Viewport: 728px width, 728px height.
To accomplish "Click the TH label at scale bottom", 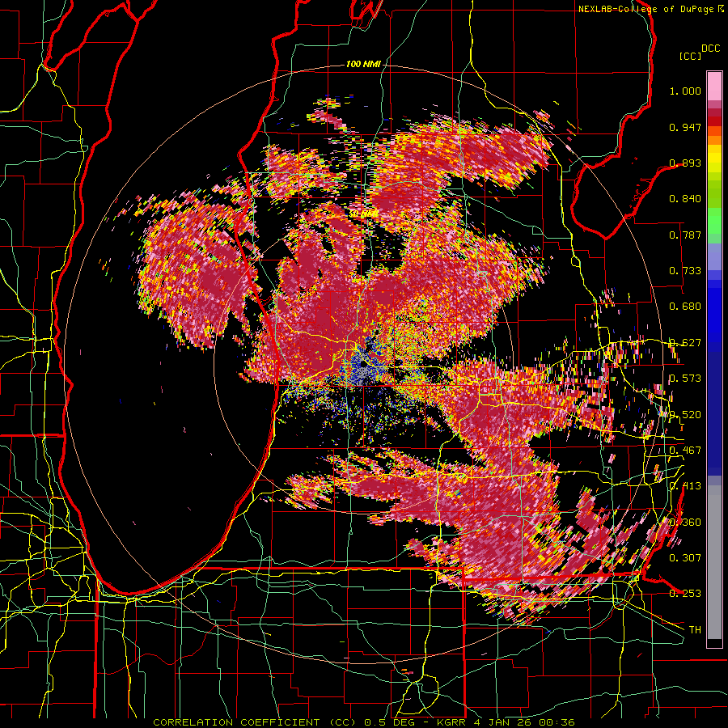I will point(695,629).
